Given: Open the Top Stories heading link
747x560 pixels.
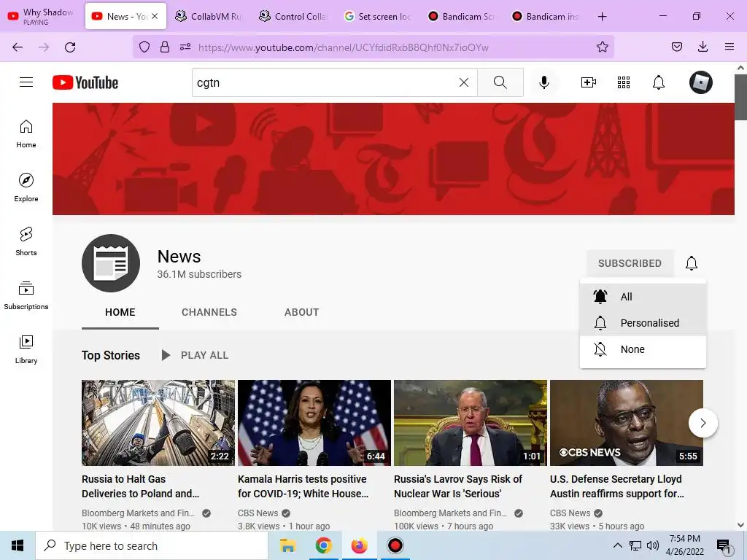Looking at the screenshot, I should coord(111,355).
